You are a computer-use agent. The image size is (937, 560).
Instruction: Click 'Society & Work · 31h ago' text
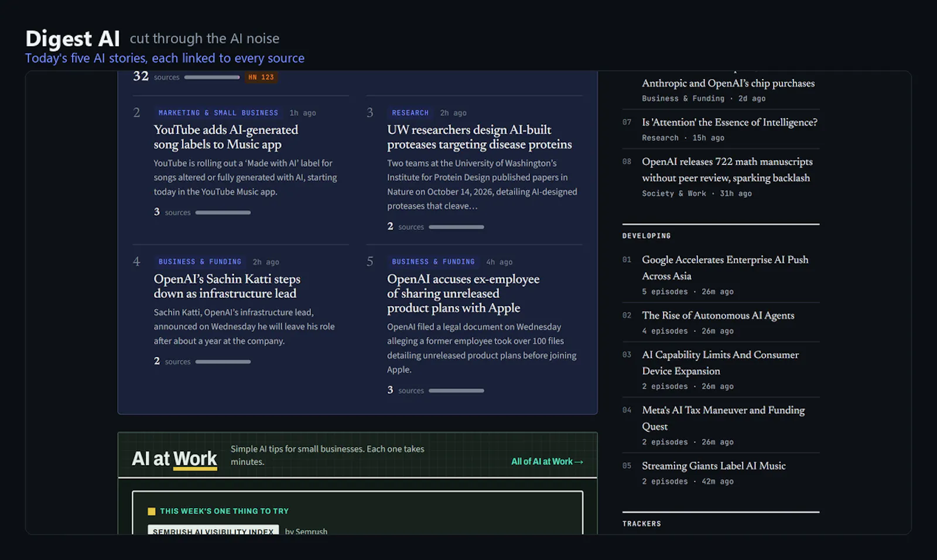697,194
